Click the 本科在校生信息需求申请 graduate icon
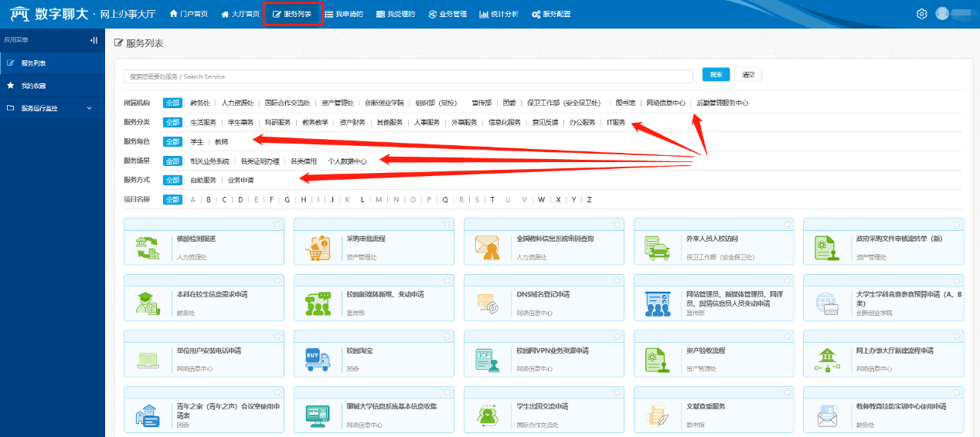 point(148,303)
